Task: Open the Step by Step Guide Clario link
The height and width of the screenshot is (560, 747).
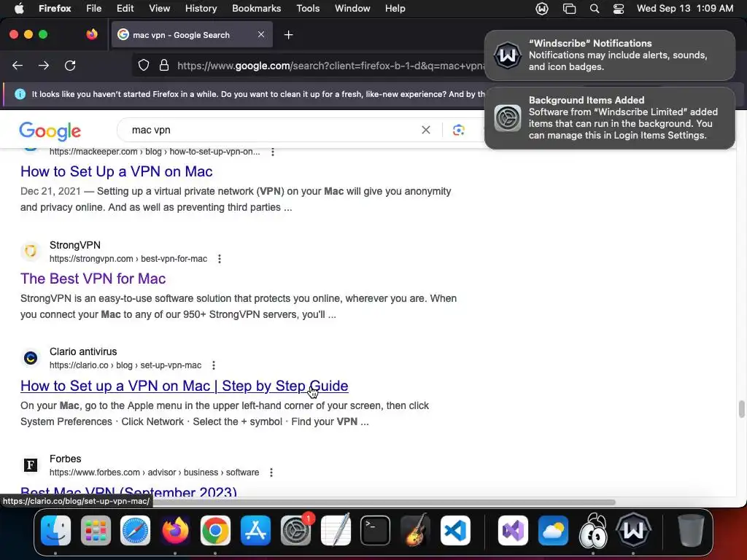Action: click(185, 386)
